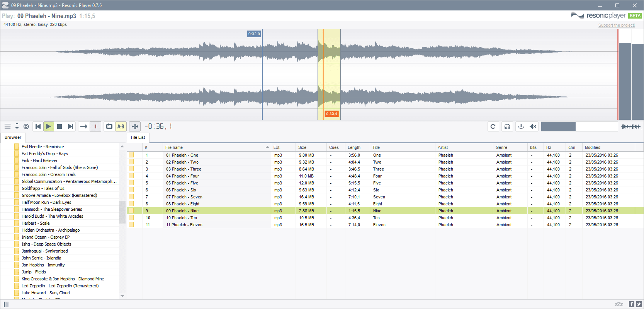This screenshot has width=644, height=309.
Task: Go to the previous track
Action: pyautogui.click(x=38, y=126)
